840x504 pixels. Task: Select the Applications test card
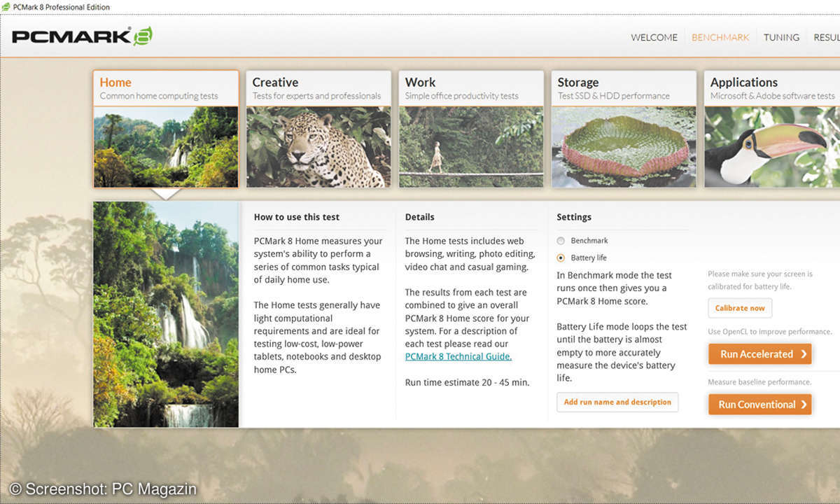click(772, 129)
